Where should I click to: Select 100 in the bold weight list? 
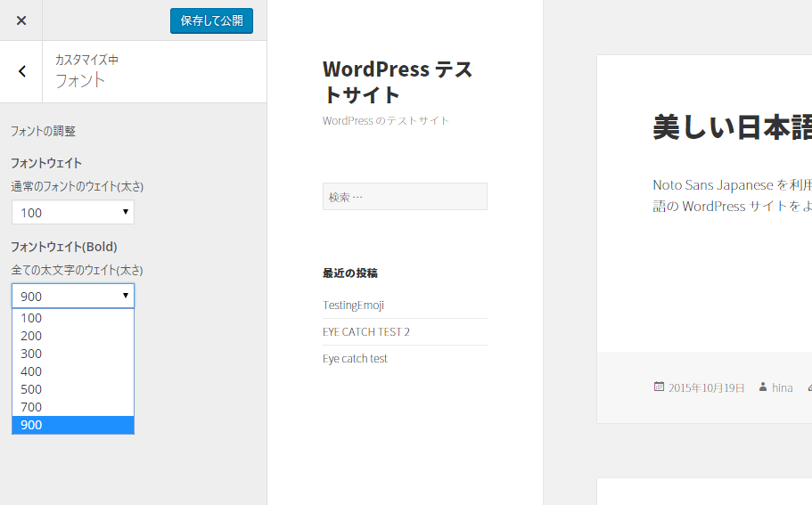tap(73, 318)
